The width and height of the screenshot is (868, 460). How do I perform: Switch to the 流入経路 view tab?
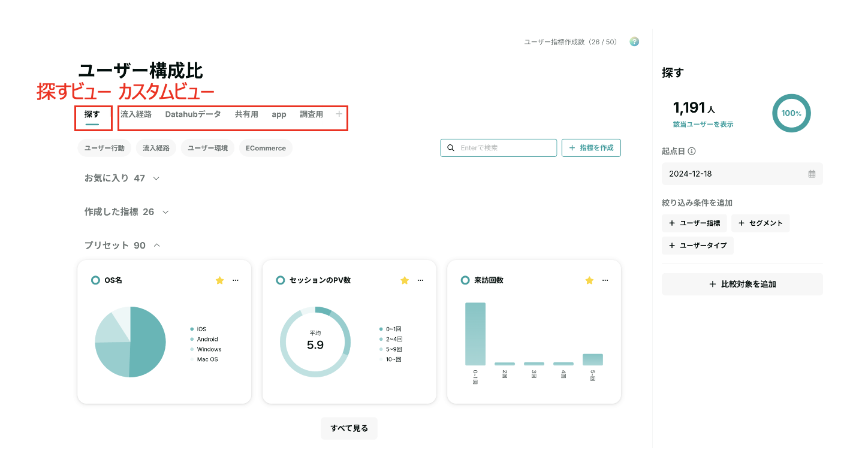136,114
